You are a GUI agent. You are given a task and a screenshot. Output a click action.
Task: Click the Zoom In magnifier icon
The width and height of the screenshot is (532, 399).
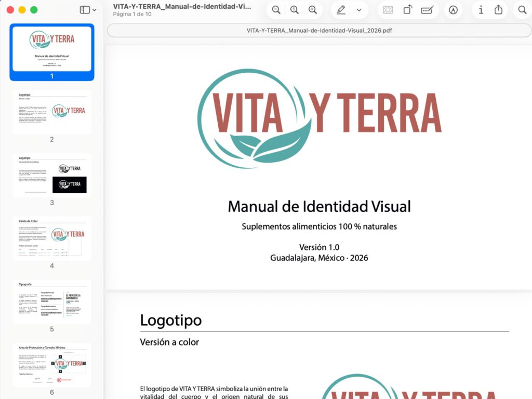tap(313, 10)
